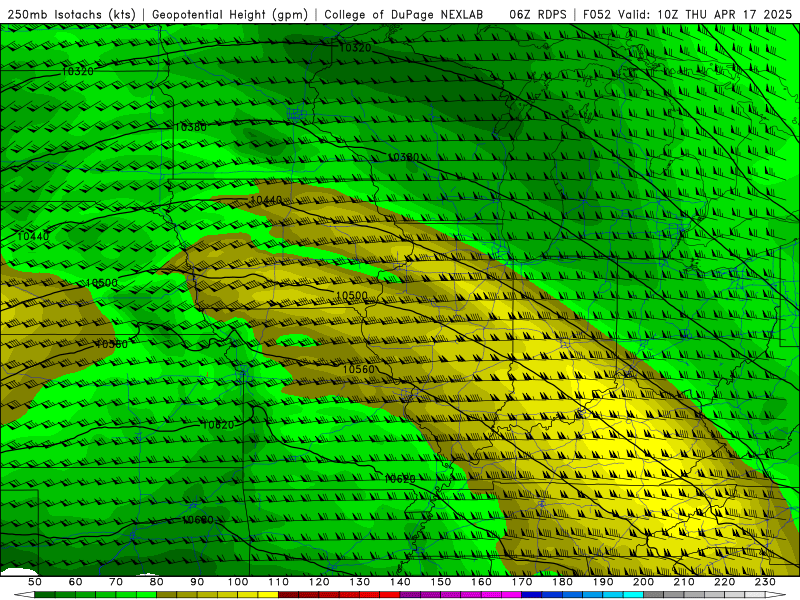This screenshot has width=800, height=600.
Task: Click the 10560 contour label next to the olive jet edge
Action: 359,369
